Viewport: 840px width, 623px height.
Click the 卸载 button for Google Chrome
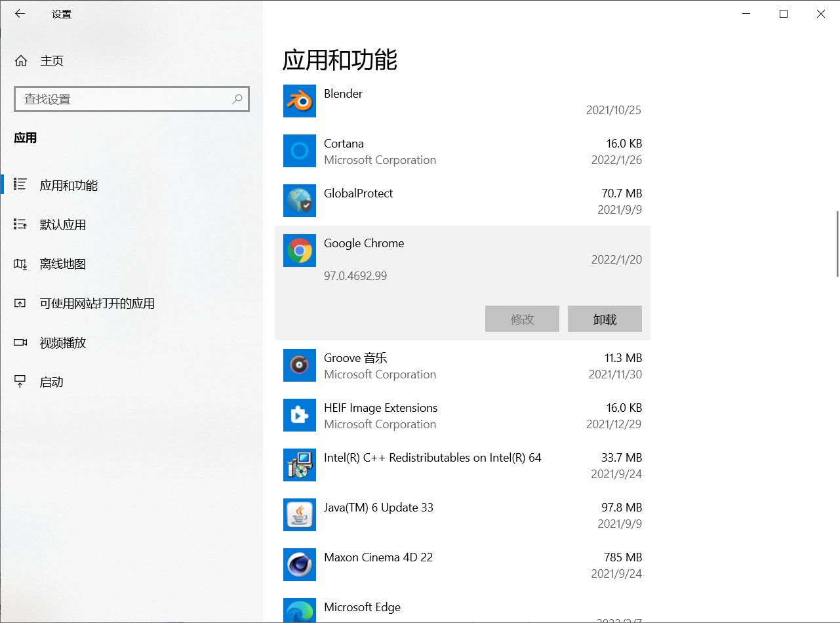click(605, 319)
